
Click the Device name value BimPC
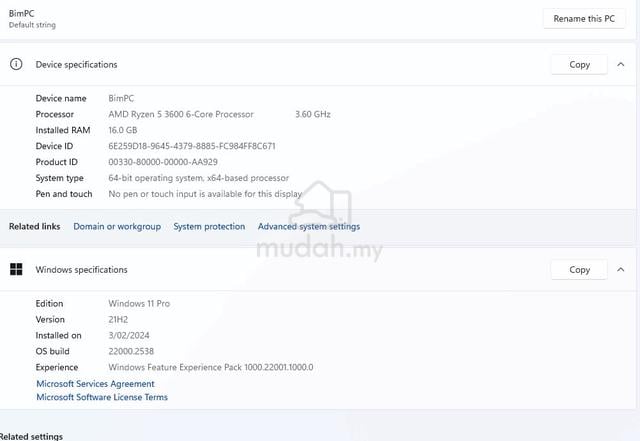pos(121,98)
